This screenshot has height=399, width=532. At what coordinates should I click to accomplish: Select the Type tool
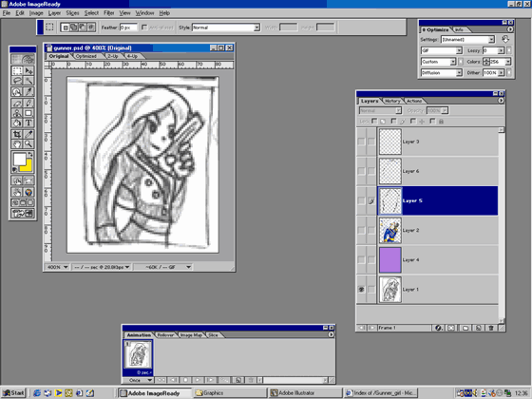click(28, 123)
